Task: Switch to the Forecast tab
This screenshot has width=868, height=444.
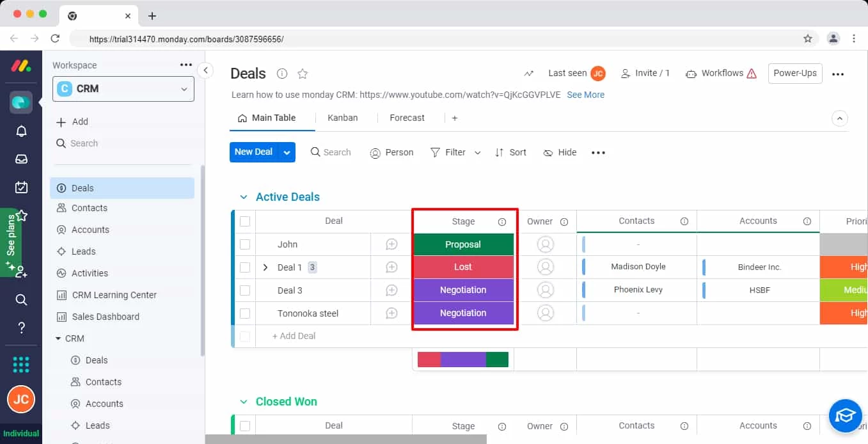Action: click(407, 118)
